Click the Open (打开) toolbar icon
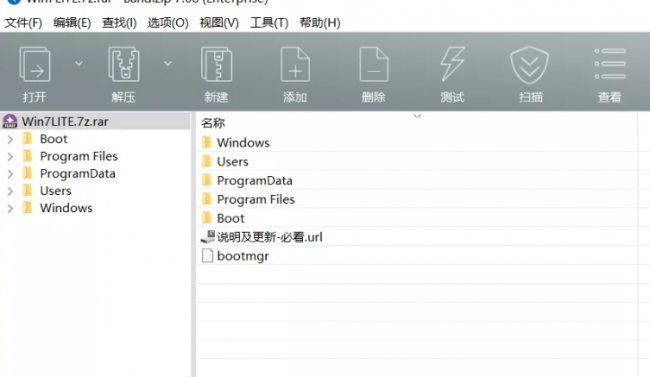The height and width of the screenshot is (377, 650). tap(35, 65)
